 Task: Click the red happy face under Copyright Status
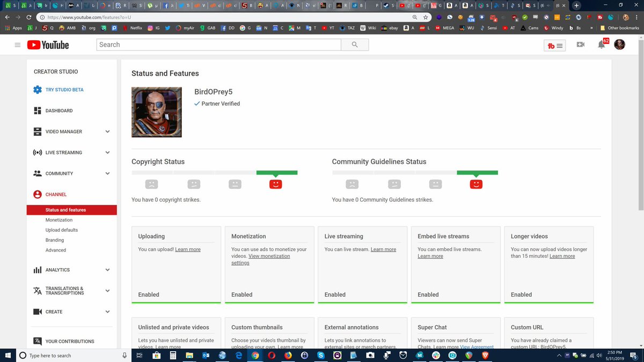(275, 184)
